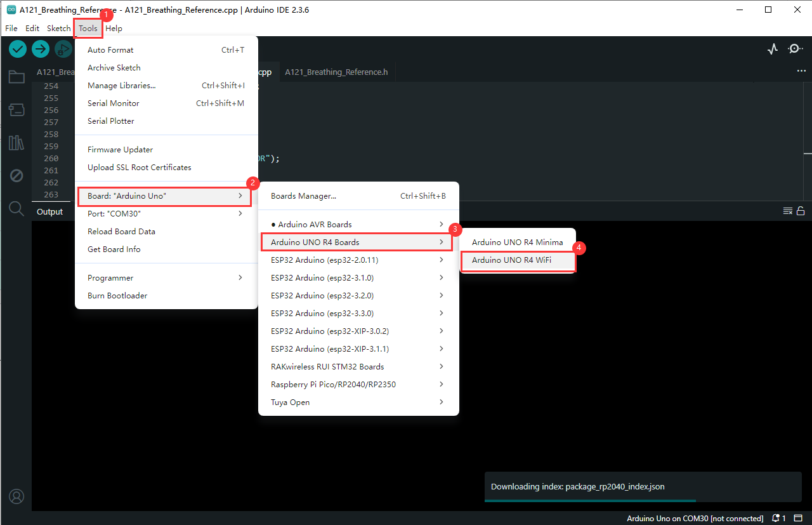The image size is (812, 525).
Task: Click Burn Bootloader menu entry
Action: [117, 296]
